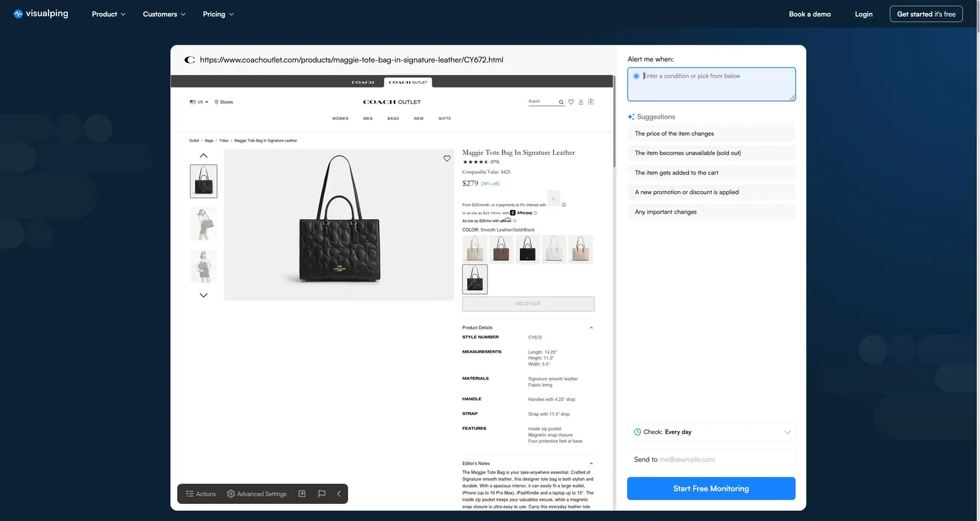
Task: Select suggestion item becomes unavailable (sold out)
Action: (711, 153)
